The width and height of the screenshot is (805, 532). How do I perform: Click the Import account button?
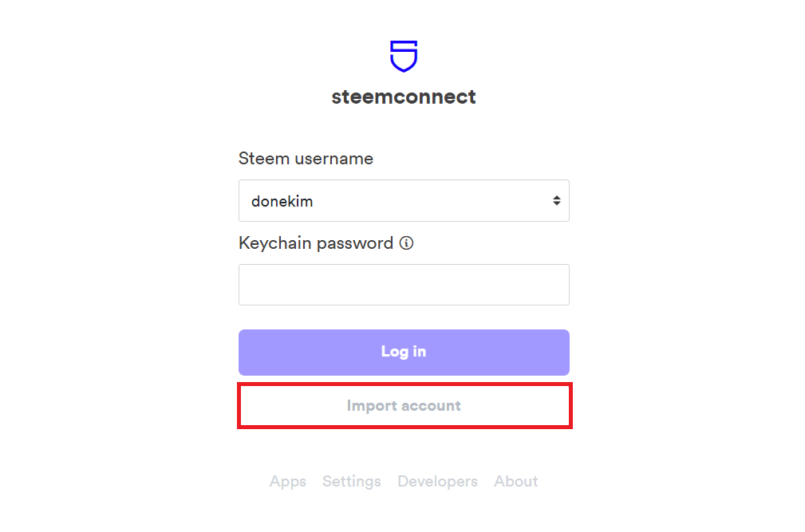[x=404, y=406]
